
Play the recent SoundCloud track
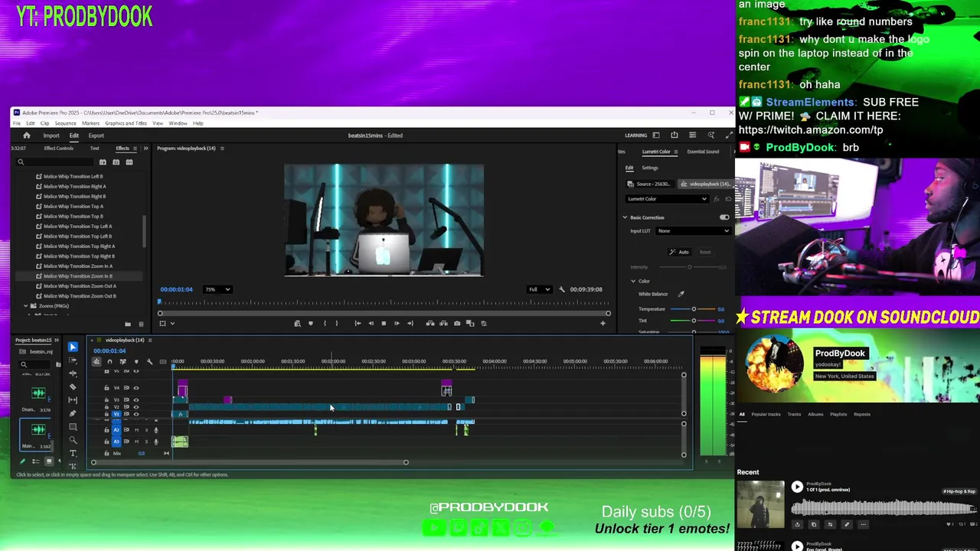tap(797, 487)
